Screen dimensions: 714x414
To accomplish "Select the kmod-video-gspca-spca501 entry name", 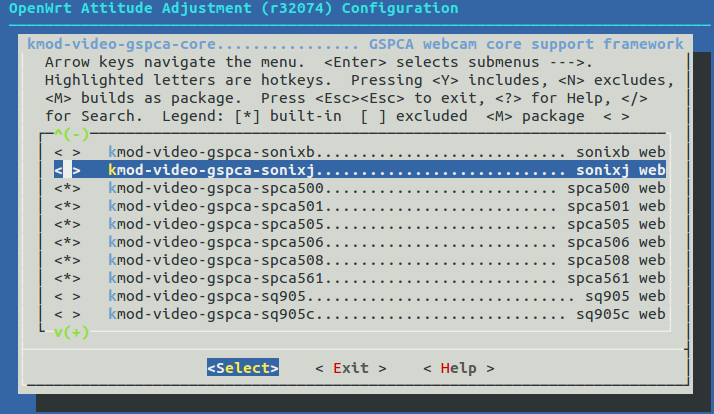I will [216, 206].
